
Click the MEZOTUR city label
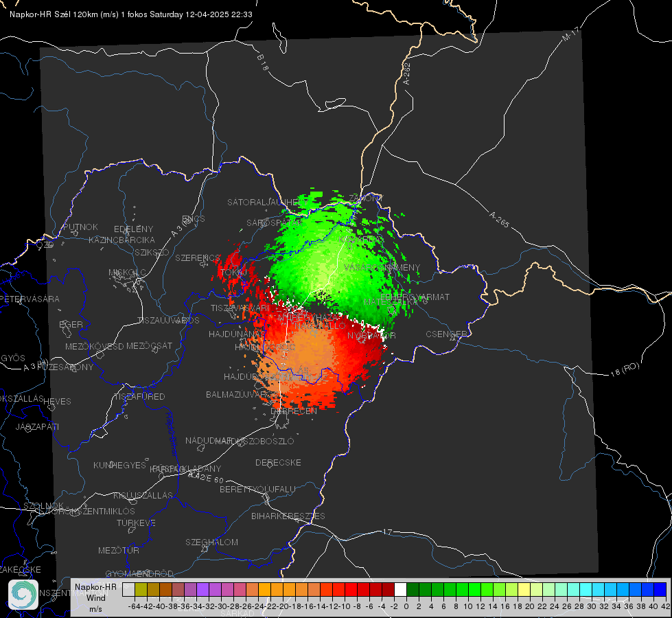click(x=119, y=550)
